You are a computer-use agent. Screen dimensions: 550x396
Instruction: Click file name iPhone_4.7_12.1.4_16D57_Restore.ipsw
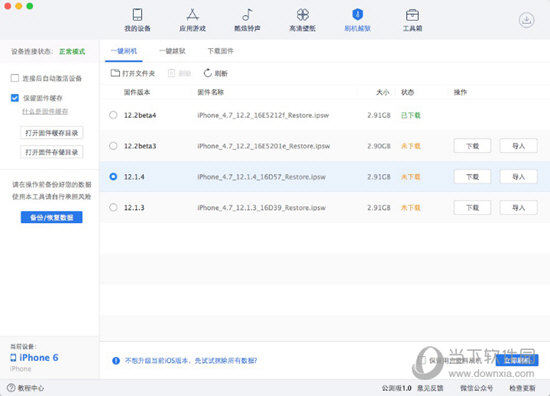(261, 177)
